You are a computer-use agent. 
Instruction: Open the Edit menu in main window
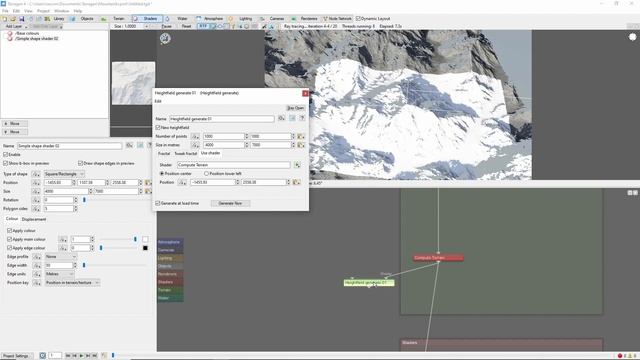click(16, 11)
